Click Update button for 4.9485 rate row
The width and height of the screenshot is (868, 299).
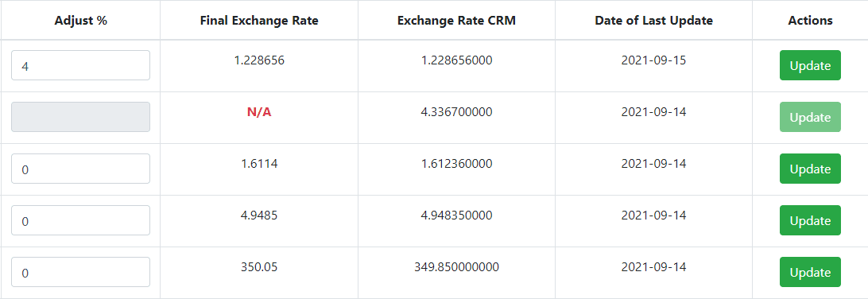(810, 220)
